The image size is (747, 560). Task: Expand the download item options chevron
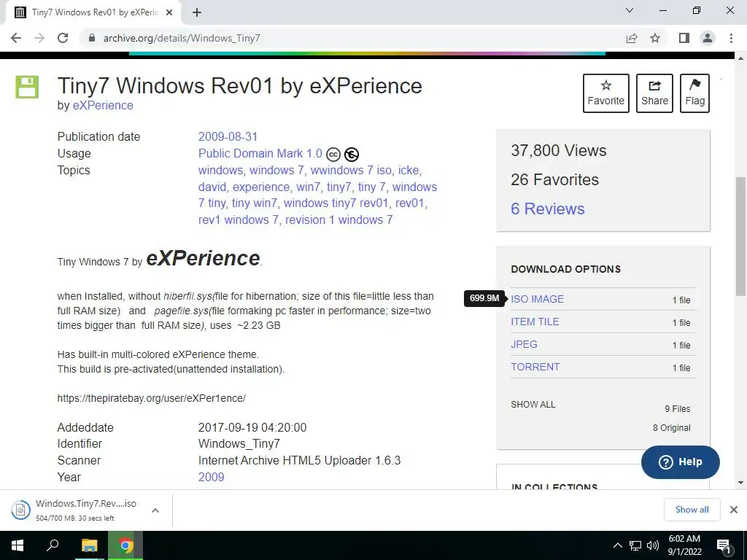[x=155, y=510]
